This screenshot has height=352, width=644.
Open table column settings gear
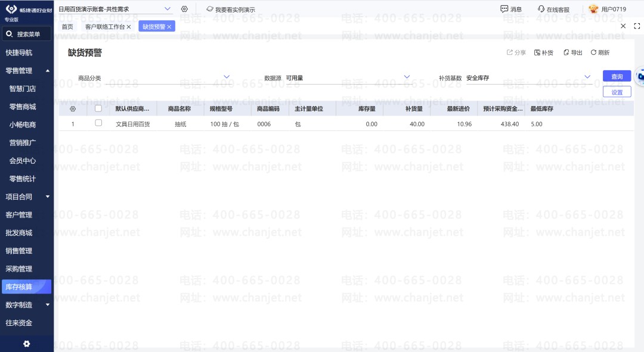coord(73,109)
